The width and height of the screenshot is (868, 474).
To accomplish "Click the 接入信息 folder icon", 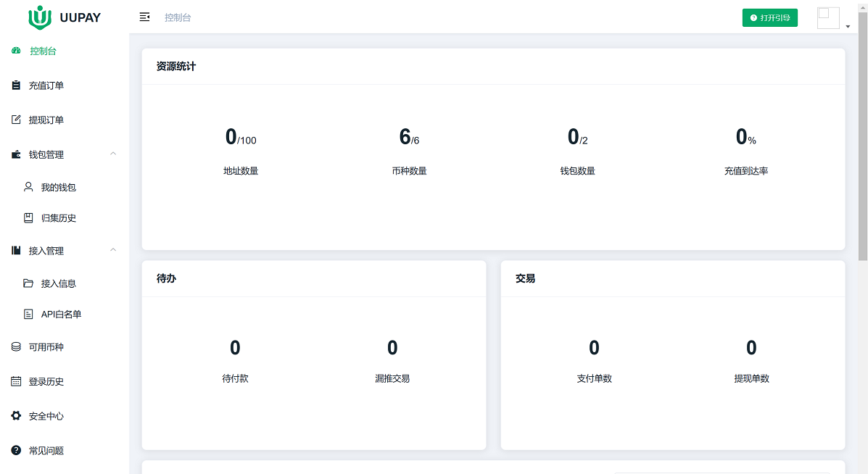I will 28,283.
